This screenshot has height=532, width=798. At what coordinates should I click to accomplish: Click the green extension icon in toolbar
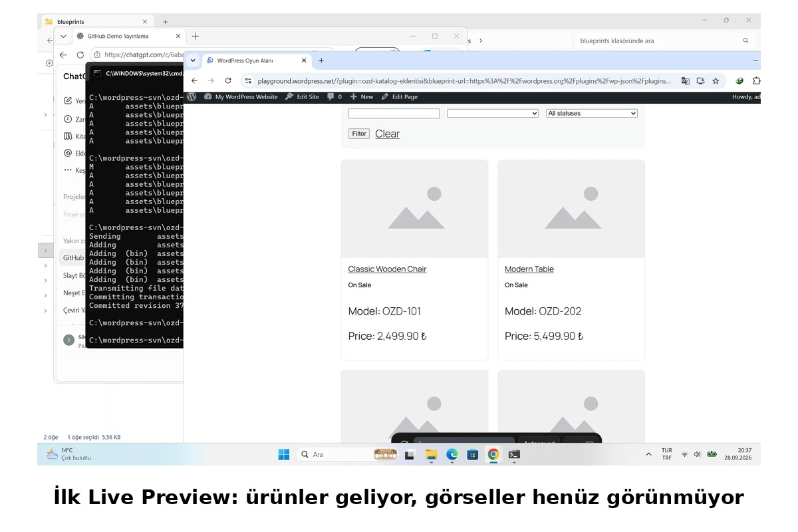739,80
